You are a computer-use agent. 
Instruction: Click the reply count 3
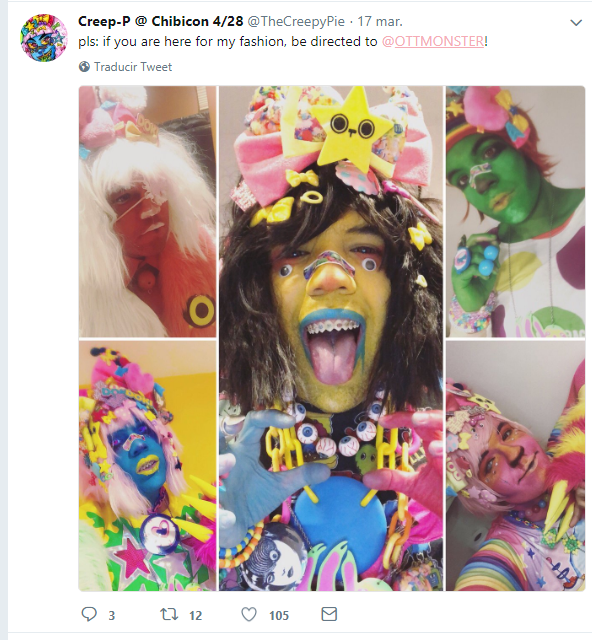(111, 615)
